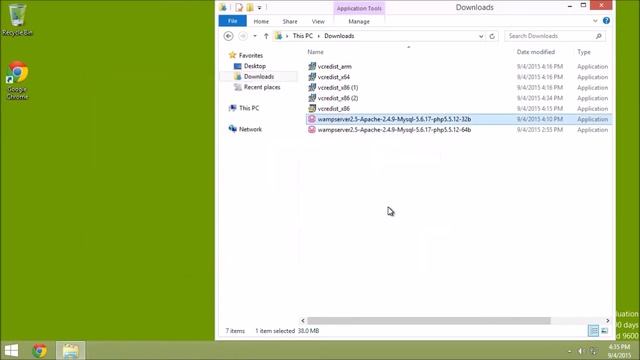The width and height of the screenshot is (640, 360).
Task: Click Downloads in the address breadcrumb
Action: click(339, 36)
